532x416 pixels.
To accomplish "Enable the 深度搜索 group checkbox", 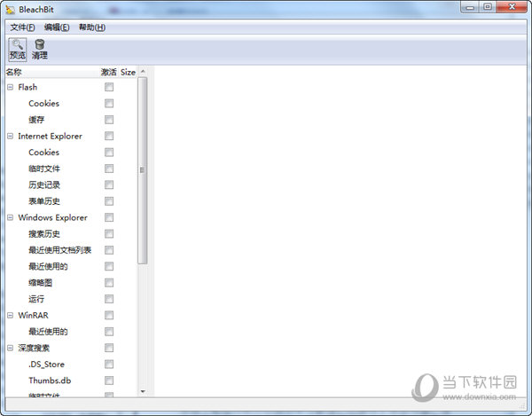I will [109, 348].
